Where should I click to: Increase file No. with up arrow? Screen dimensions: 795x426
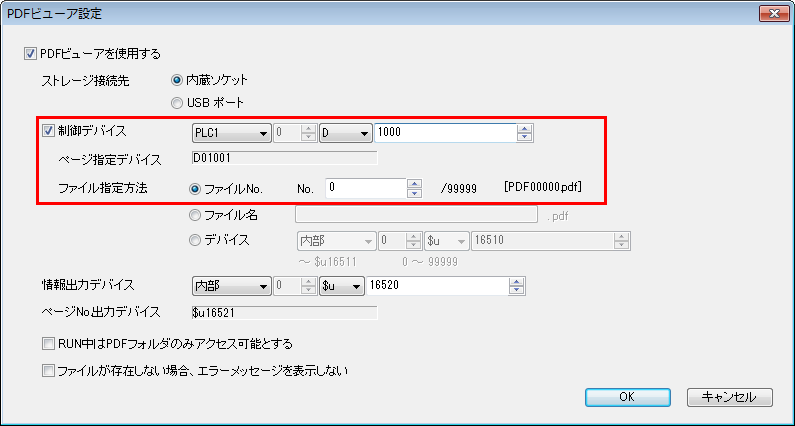[x=413, y=183]
